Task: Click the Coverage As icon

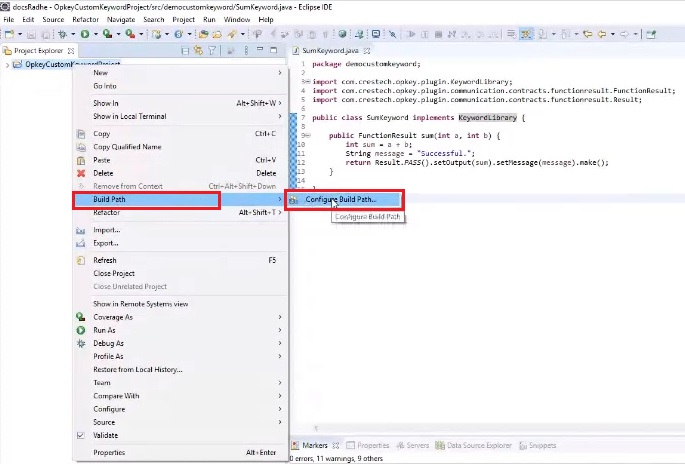Action: [82, 317]
